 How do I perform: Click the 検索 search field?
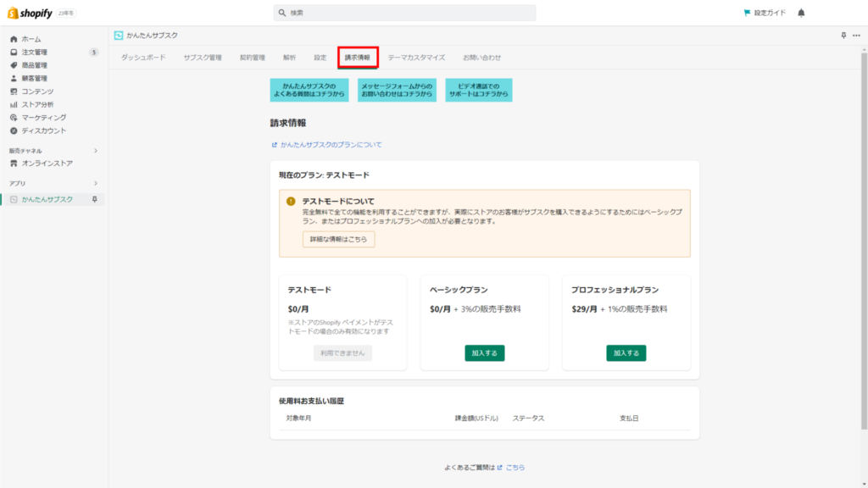[404, 13]
